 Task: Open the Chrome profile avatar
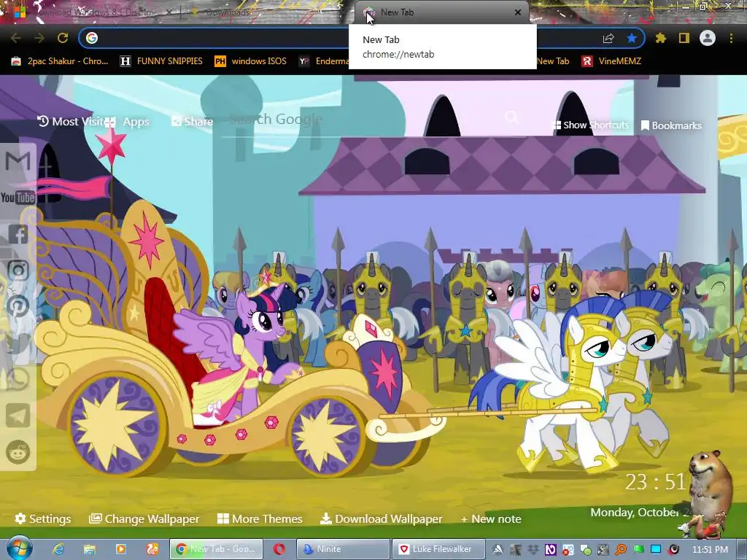point(708,38)
